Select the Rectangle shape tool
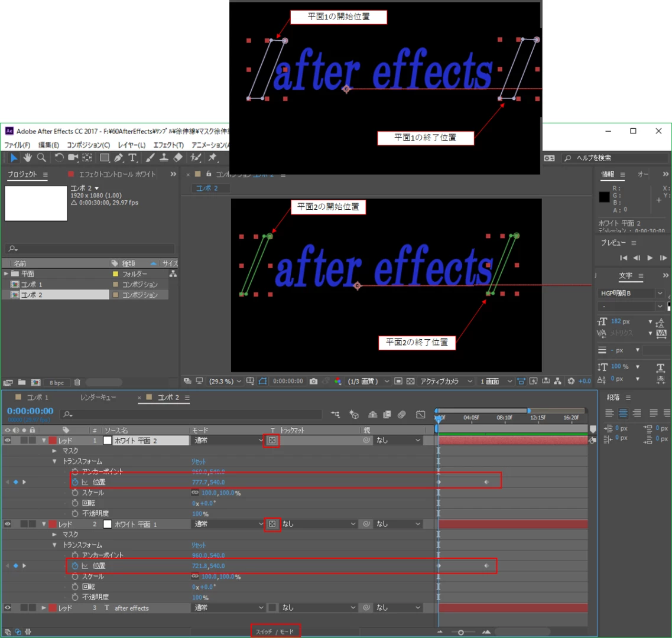 (104, 158)
